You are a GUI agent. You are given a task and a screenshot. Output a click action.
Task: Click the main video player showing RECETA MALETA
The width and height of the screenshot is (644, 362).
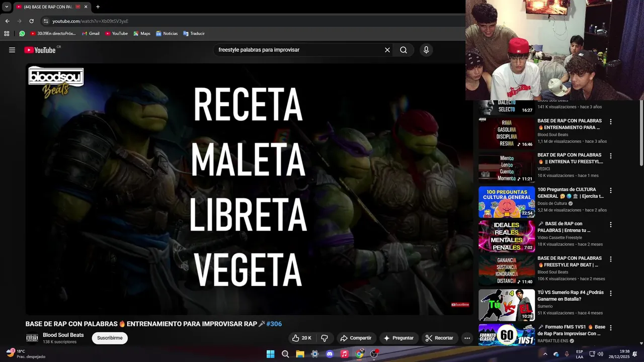[x=249, y=189]
